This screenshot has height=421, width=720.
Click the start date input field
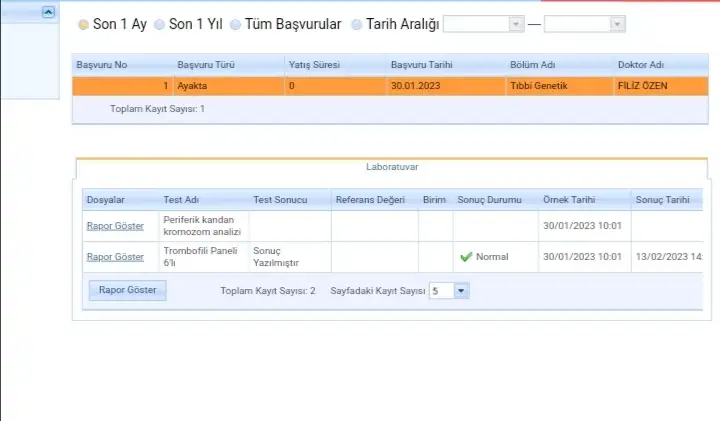click(476, 24)
